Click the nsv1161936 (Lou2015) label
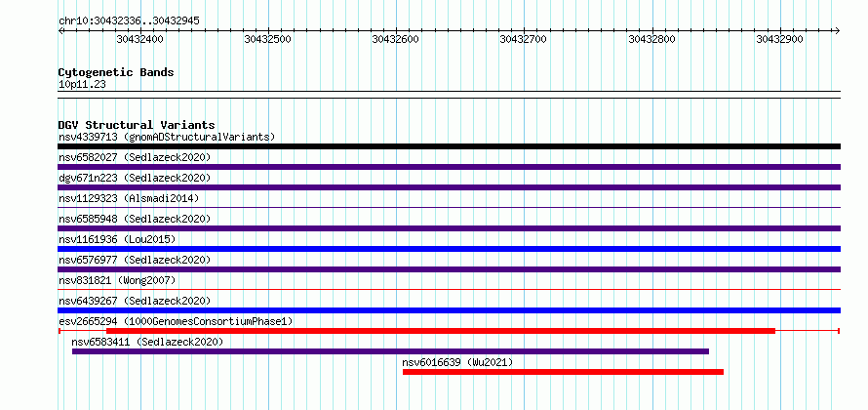Viewport: 868px width, 410px height. tap(117, 239)
